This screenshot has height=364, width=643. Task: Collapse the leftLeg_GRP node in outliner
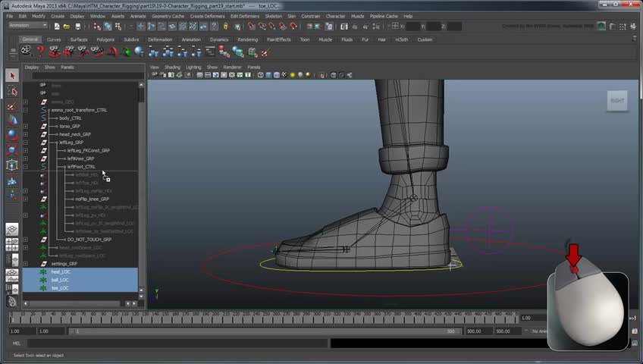pyautogui.click(x=25, y=143)
